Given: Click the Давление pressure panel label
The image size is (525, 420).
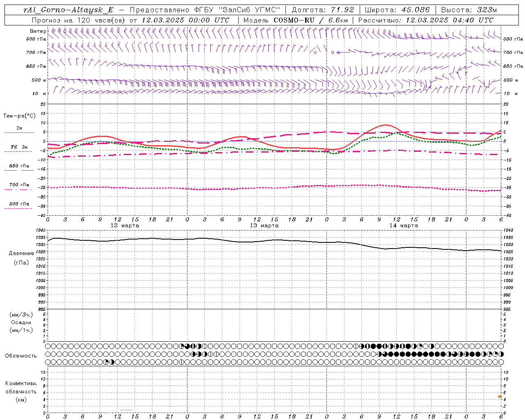Looking at the screenshot, I should 21,253.
